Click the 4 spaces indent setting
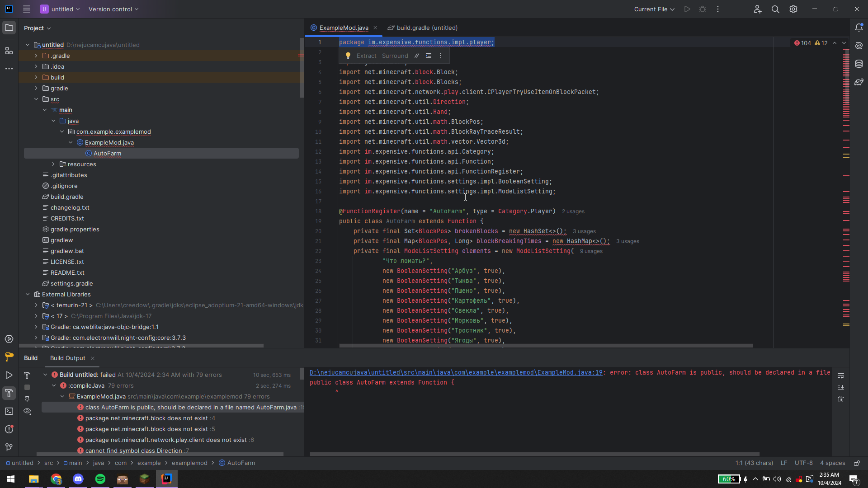 pyautogui.click(x=832, y=463)
